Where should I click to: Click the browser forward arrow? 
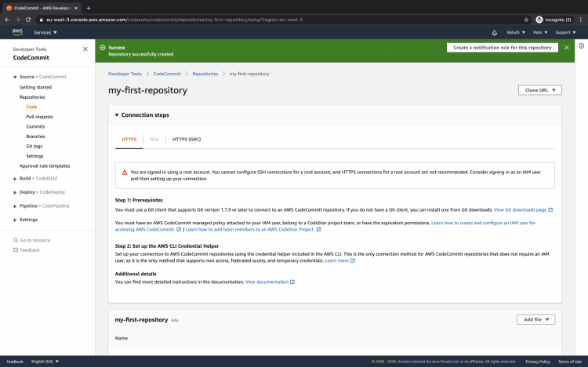(x=17, y=20)
